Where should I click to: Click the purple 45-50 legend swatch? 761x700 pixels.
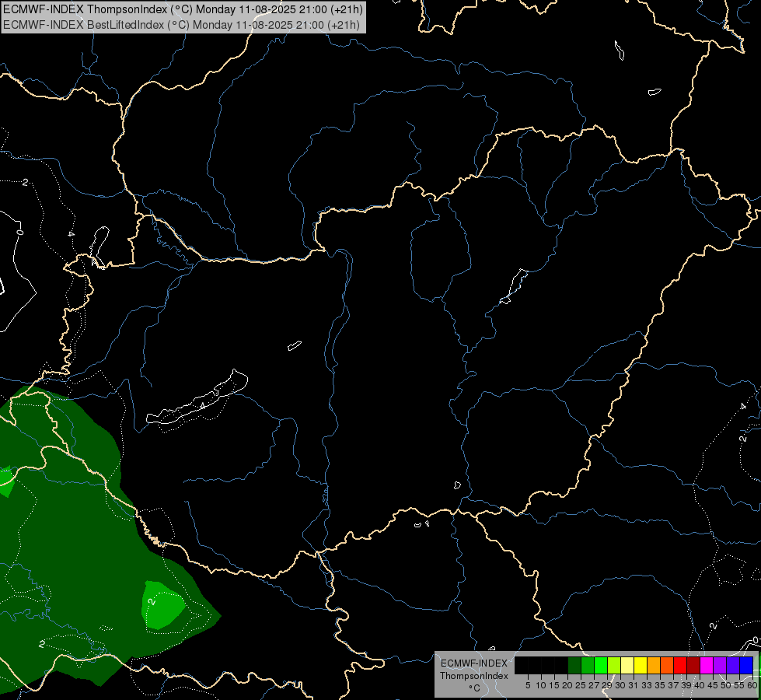pyautogui.click(x=720, y=665)
